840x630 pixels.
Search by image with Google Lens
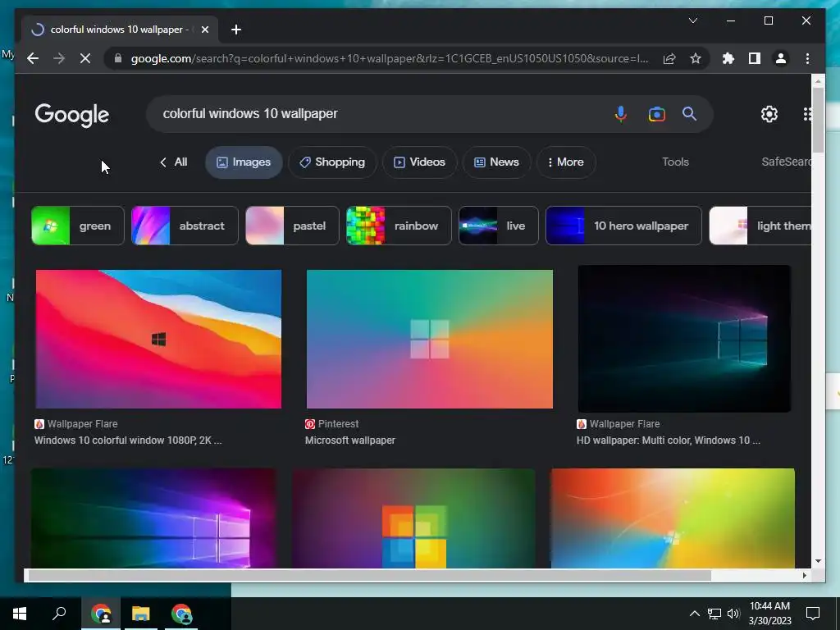point(656,113)
